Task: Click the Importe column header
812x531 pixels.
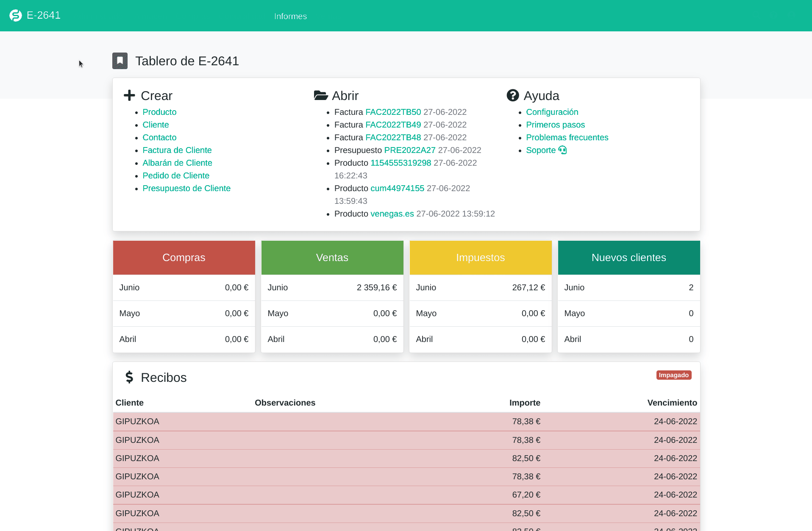Action: (525, 403)
